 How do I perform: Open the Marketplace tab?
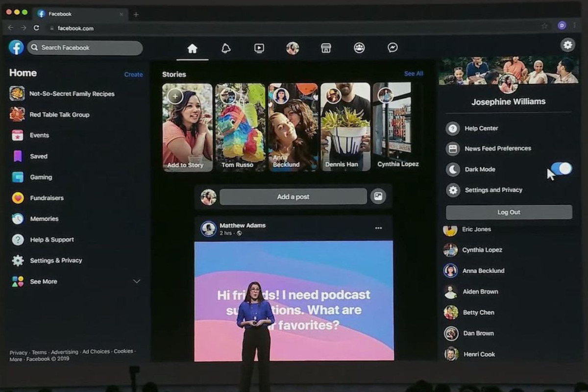pyautogui.click(x=326, y=48)
